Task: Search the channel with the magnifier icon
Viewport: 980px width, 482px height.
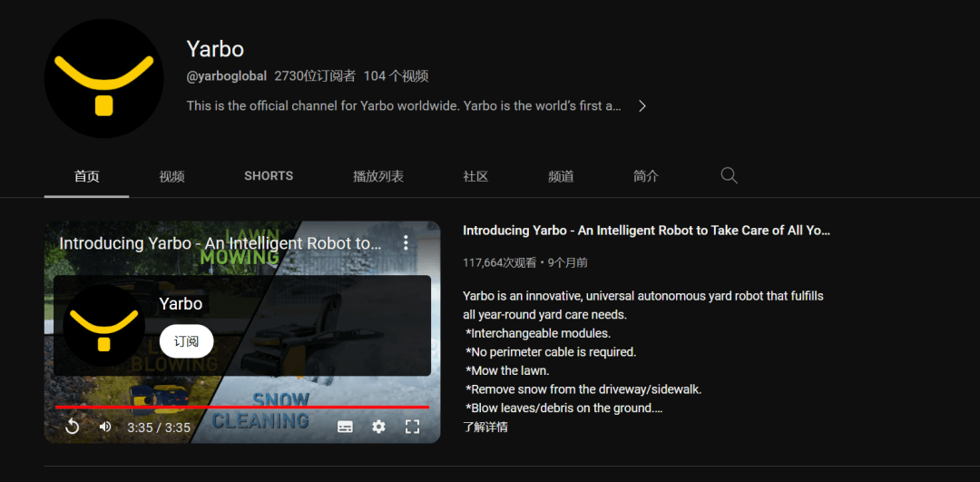Action: pyautogui.click(x=729, y=176)
